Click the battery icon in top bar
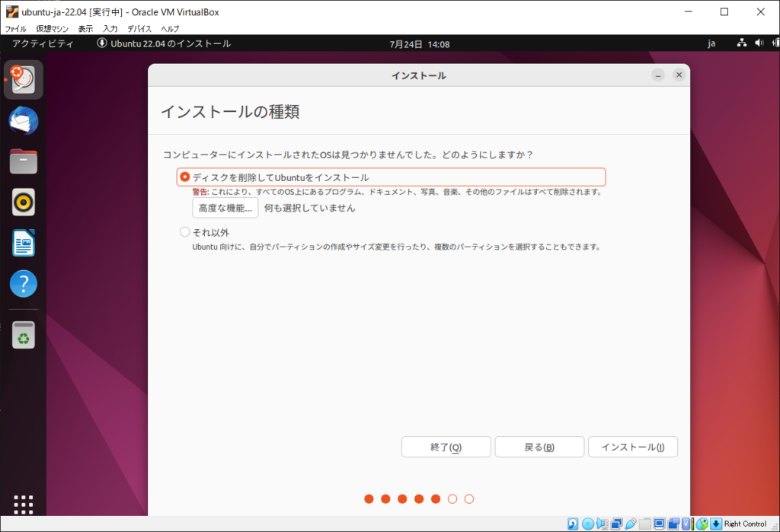The height and width of the screenshot is (532, 780). click(x=775, y=43)
